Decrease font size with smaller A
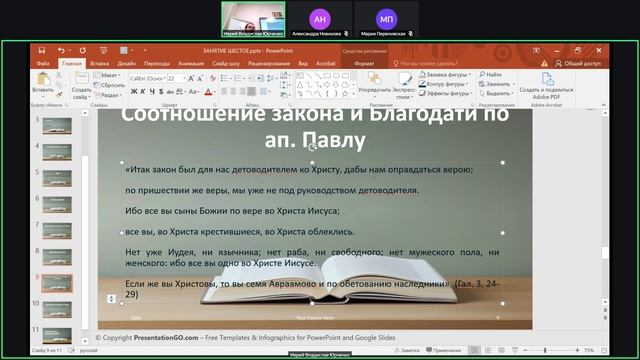Image resolution: width=640 pixels, height=360 pixels. tap(200, 78)
